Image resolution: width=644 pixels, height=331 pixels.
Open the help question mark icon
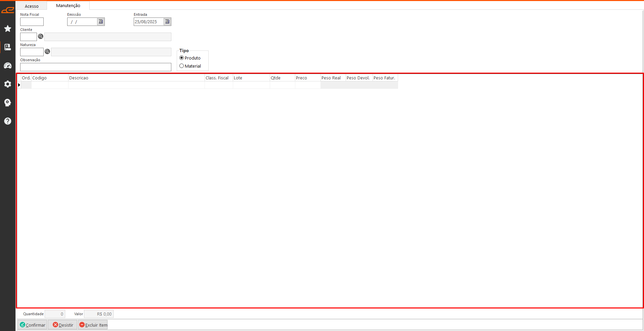(8, 121)
